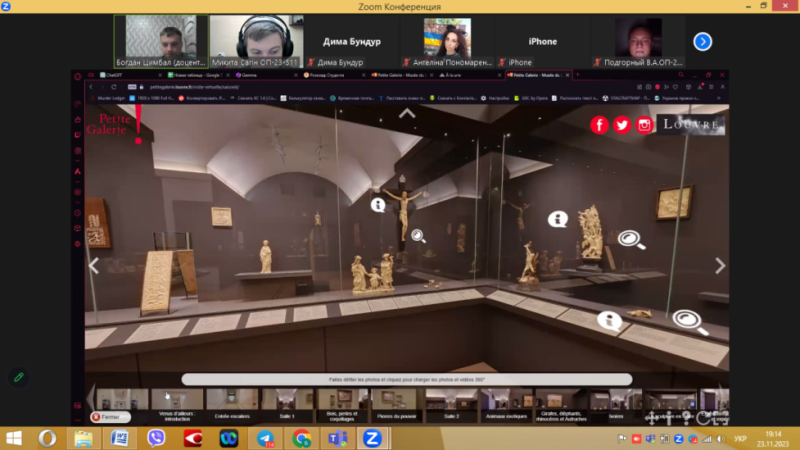Open the Louvre Facebook page icon
Viewport: 800px width, 450px height.
pyautogui.click(x=599, y=125)
